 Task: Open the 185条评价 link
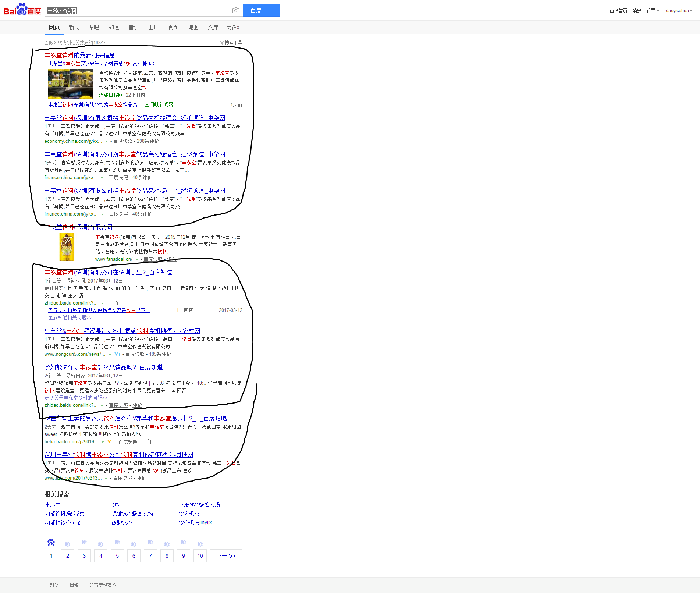tap(160, 354)
